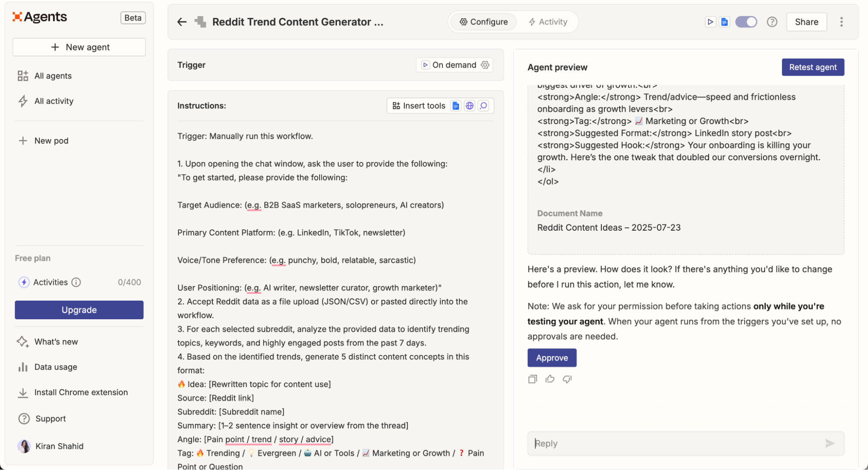Give thumbs down to agent response
This screenshot has width=868, height=470.
pos(567,379)
